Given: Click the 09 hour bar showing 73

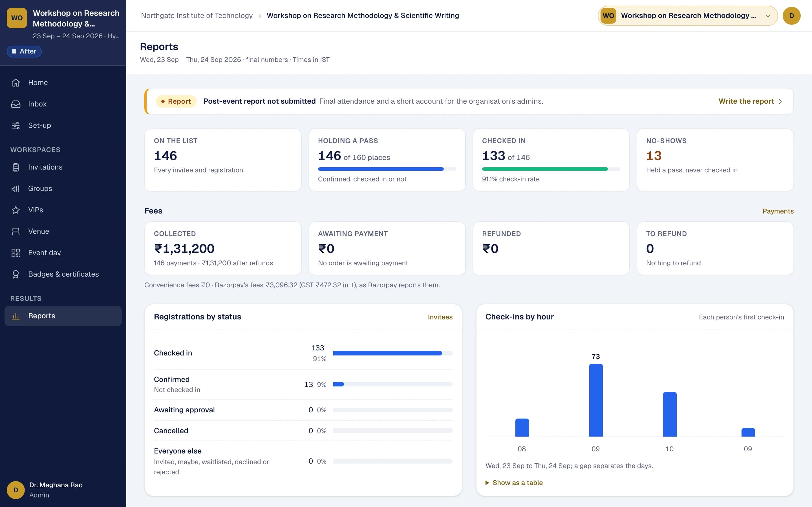Looking at the screenshot, I should tap(595, 400).
